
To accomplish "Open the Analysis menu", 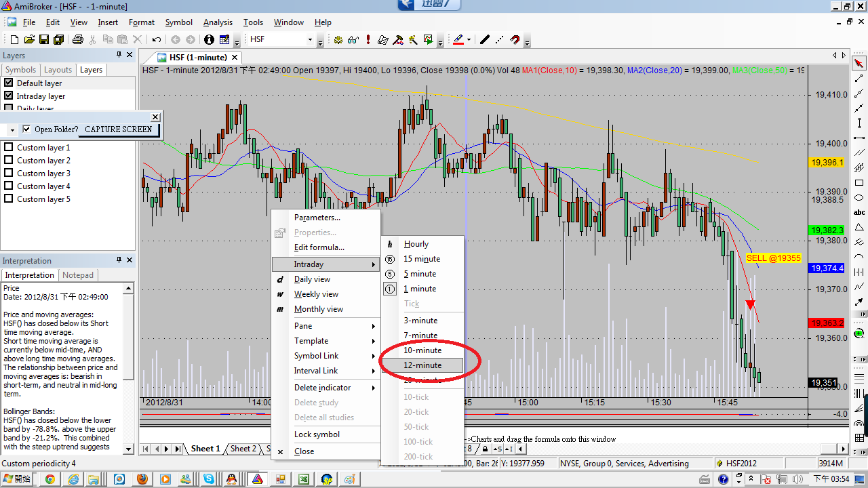I will (218, 22).
